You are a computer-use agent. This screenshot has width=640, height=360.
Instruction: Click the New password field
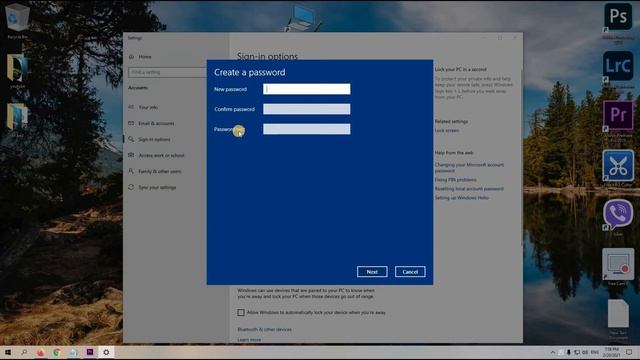pos(307,89)
